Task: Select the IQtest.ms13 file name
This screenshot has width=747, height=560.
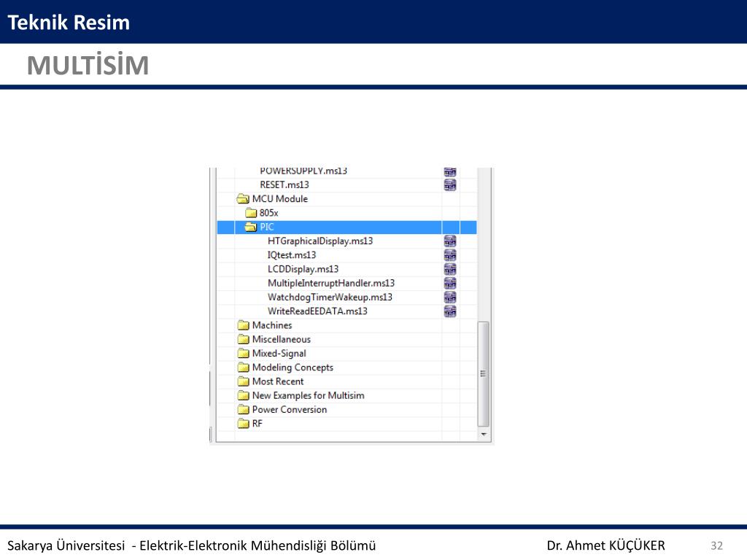Action: point(292,255)
